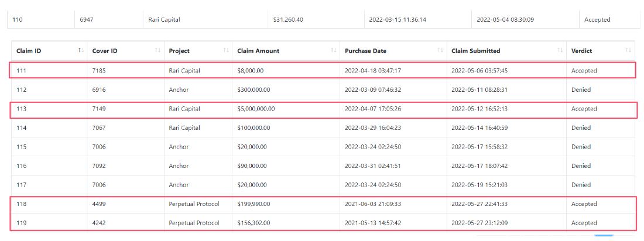Viewport: 644px width, 241px height.
Task: Click Anchor project in claim 115 row
Action: [x=179, y=147]
